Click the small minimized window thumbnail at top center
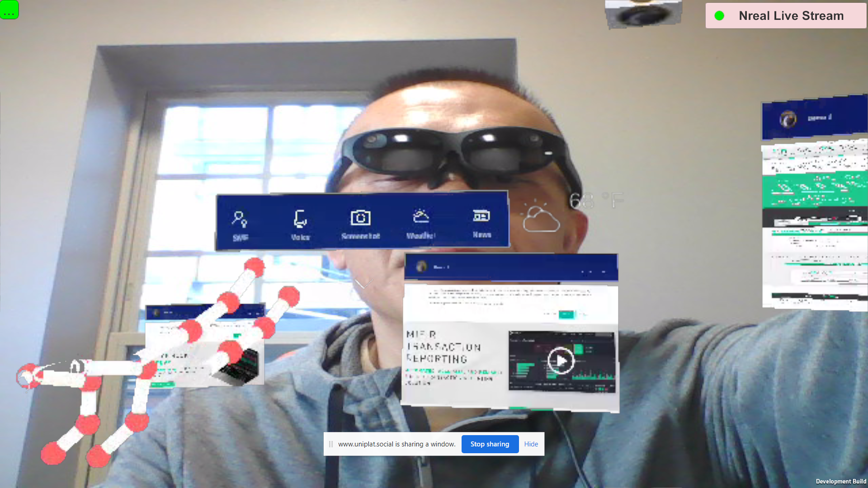This screenshot has height=488, width=868. point(643,14)
